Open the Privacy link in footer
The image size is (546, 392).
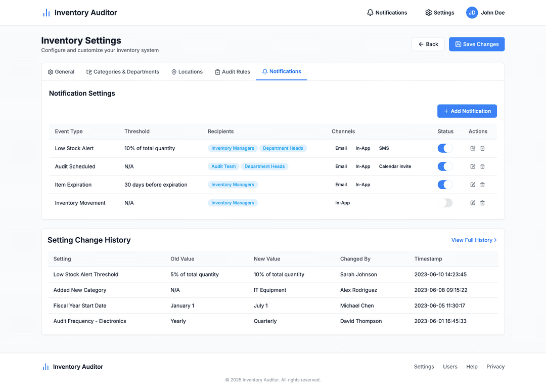(495, 367)
